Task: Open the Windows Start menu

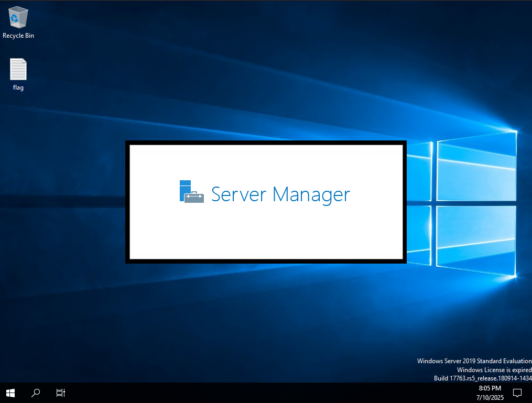Action: tap(10, 393)
